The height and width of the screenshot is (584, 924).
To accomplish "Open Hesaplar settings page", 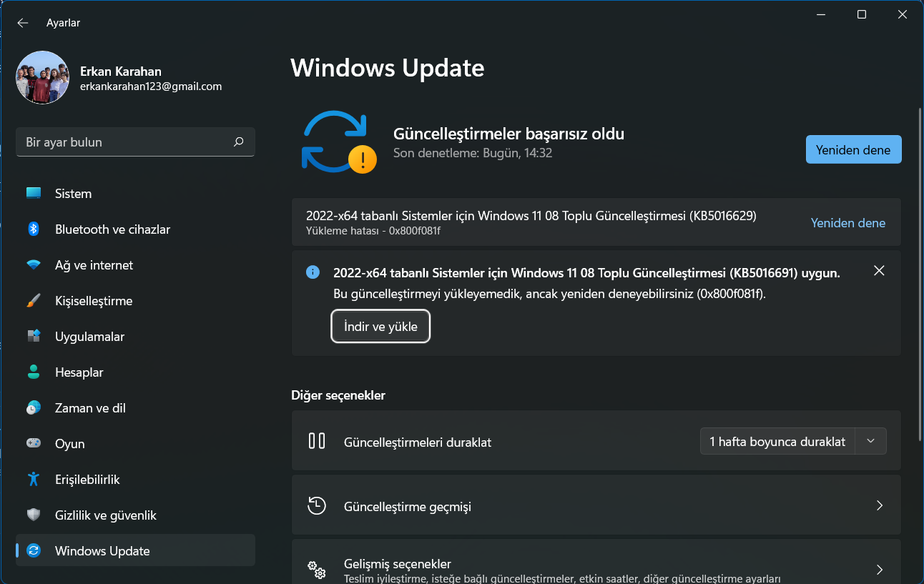I will [135, 372].
